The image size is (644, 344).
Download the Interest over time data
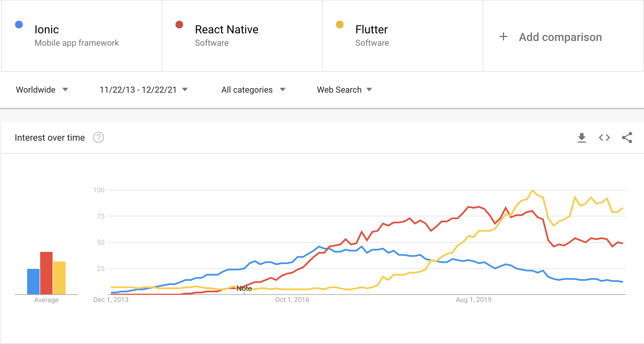pyautogui.click(x=582, y=138)
